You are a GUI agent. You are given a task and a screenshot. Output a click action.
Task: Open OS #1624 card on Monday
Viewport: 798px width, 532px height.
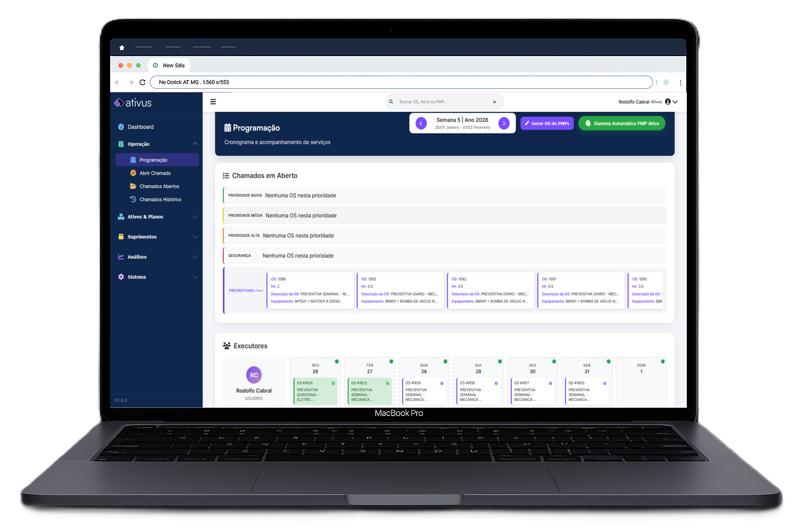[x=315, y=391]
